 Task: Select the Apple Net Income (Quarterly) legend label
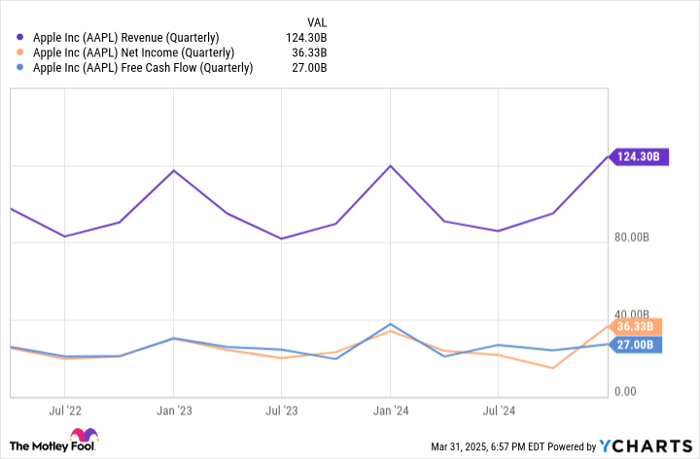pyautogui.click(x=131, y=53)
